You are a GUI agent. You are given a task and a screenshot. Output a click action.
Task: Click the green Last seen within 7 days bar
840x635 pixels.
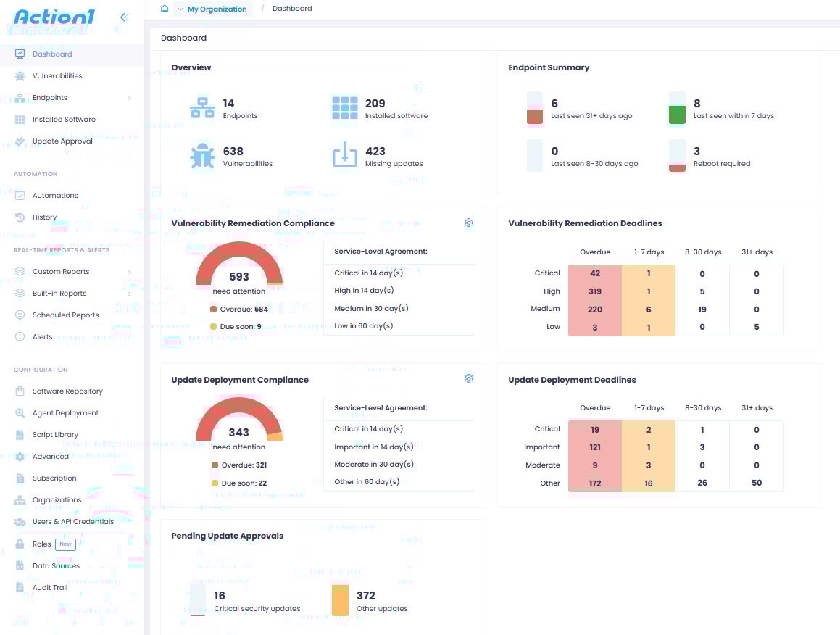click(x=677, y=115)
